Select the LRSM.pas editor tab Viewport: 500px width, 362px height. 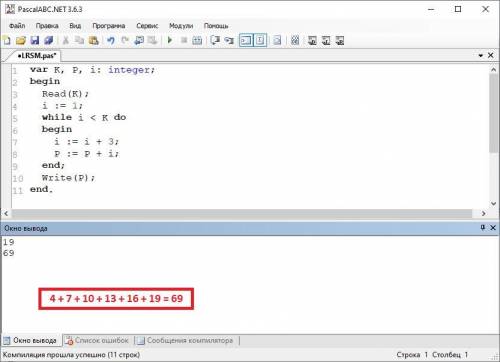click(37, 55)
